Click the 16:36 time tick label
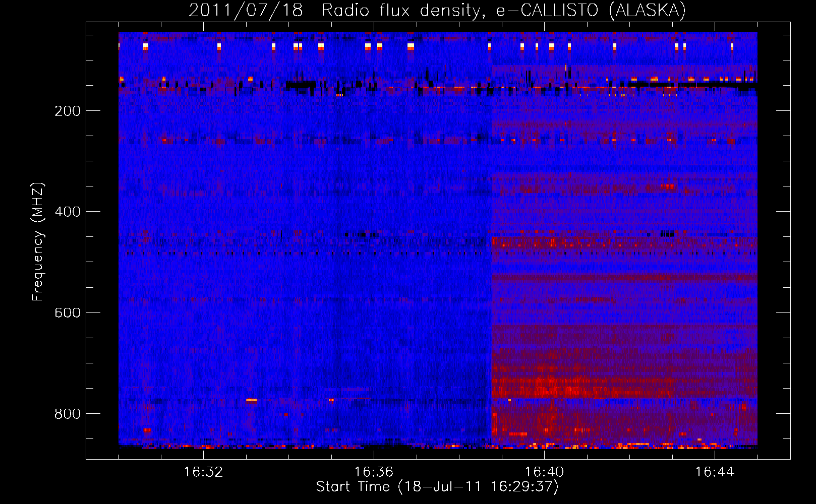Image resolution: width=816 pixels, height=504 pixels. point(374,472)
